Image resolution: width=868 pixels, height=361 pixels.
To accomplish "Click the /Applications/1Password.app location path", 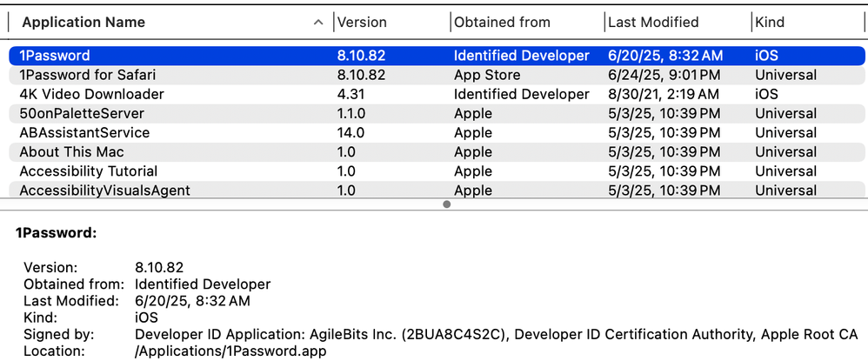I will (x=230, y=350).
